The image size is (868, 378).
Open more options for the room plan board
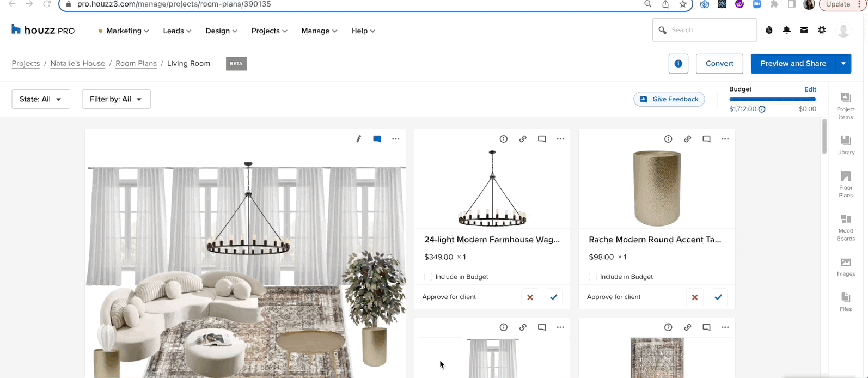click(396, 139)
